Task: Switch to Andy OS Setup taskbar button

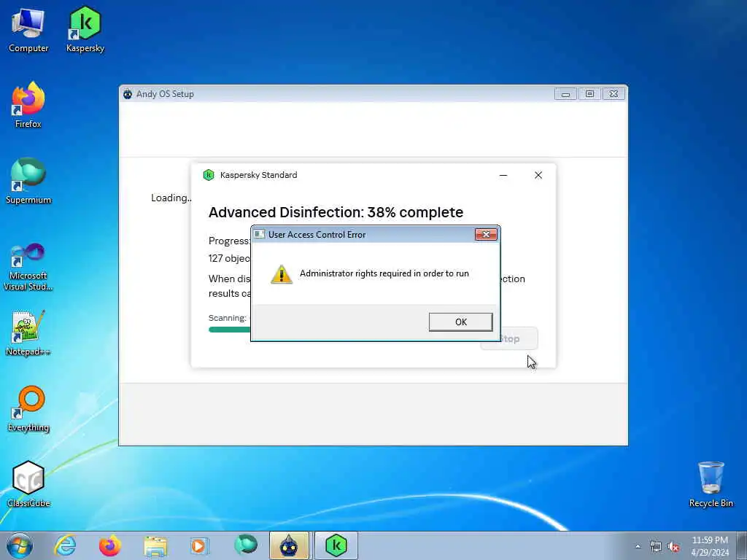Action: pos(289,545)
